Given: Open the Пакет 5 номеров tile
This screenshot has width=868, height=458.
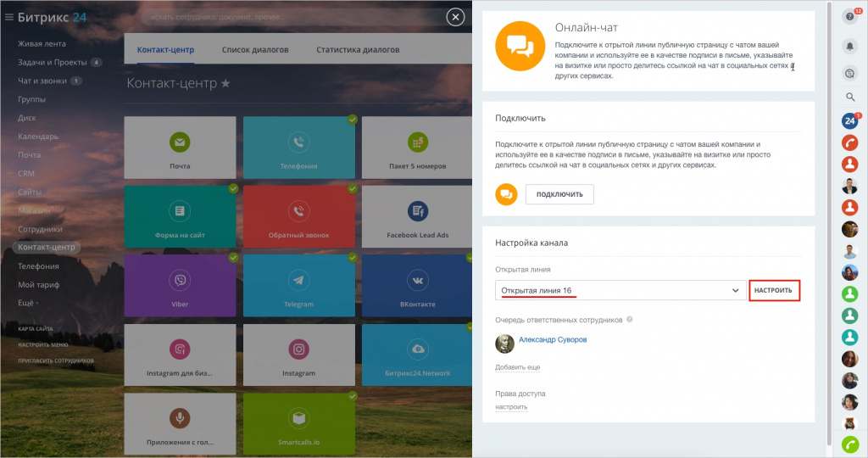Looking at the screenshot, I should tap(417, 148).
